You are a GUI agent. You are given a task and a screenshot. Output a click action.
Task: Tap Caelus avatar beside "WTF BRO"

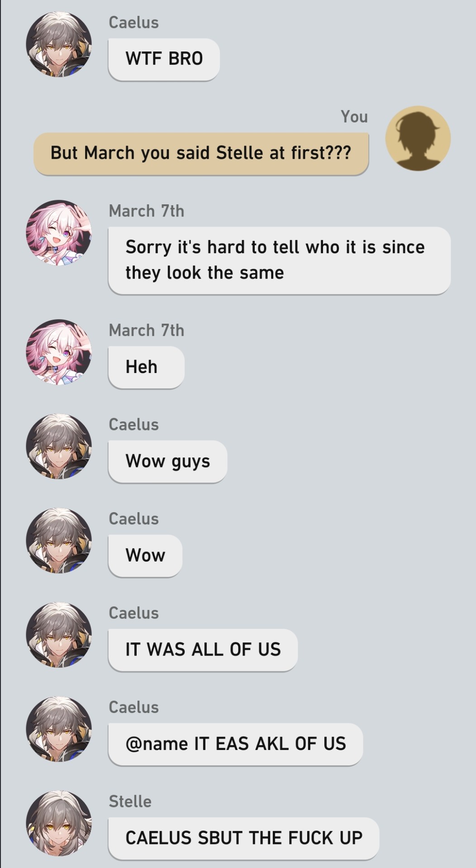(59, 44)
